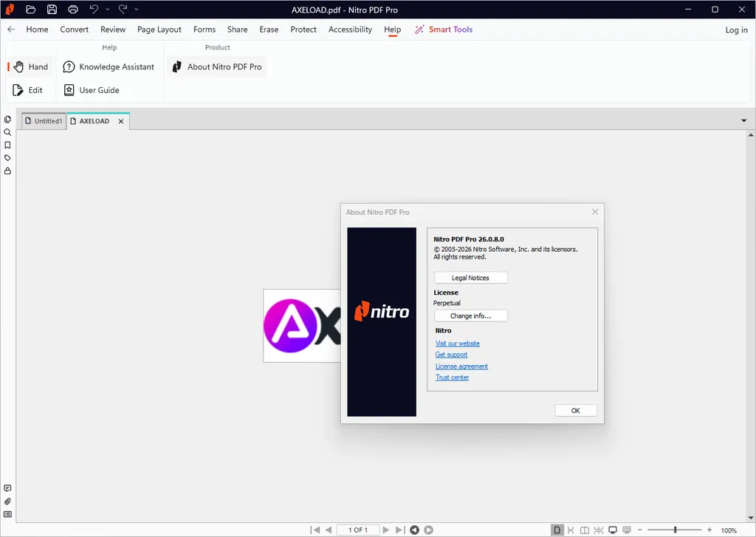Viewport: 756px width, 537px height.
Task: Select single page view mode
Action: click(557, 530)
